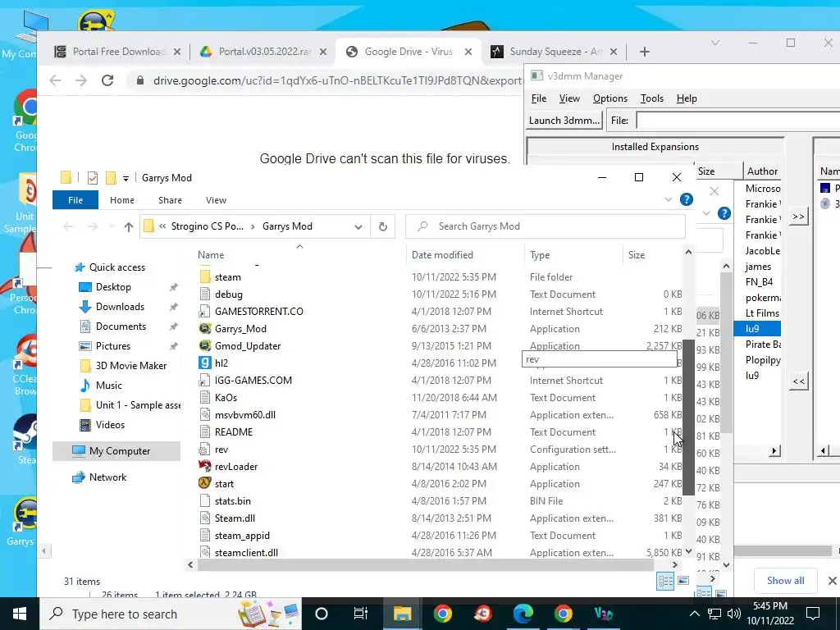The height and width of the screenshot is (630, 840).
Task: Sort files by Date modified column
Action: pos(442,255)
